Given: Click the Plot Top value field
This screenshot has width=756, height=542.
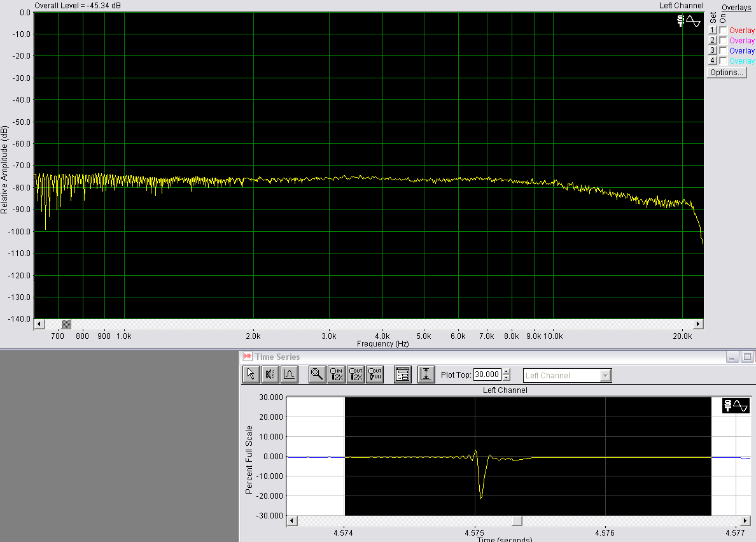Looking at the screenshot, I should [487, 375].
